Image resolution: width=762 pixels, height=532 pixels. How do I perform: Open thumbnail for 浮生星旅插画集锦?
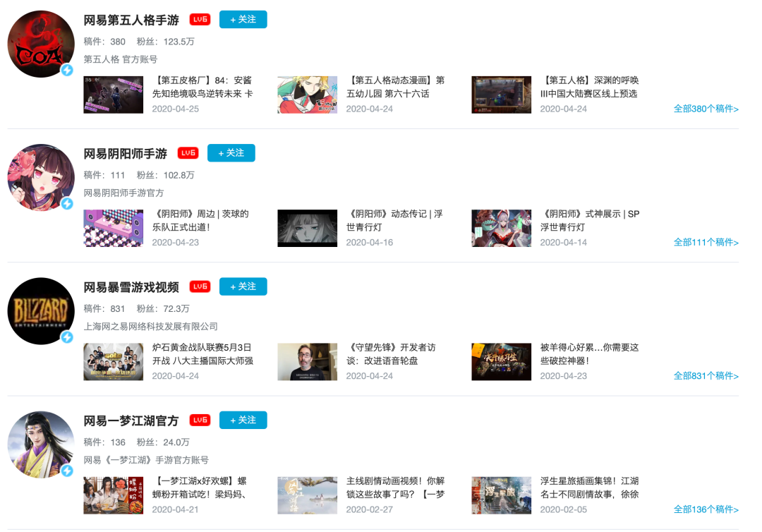[501, 495]
